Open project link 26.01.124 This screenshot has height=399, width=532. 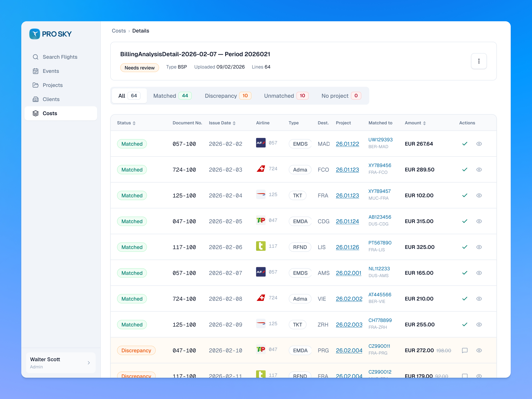[x=347, y=221]
